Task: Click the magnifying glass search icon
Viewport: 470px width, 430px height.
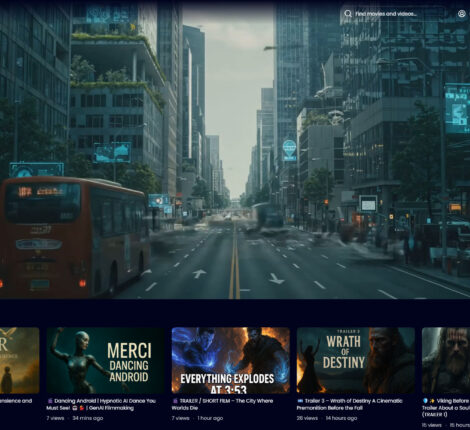Action: click(348, 14)
